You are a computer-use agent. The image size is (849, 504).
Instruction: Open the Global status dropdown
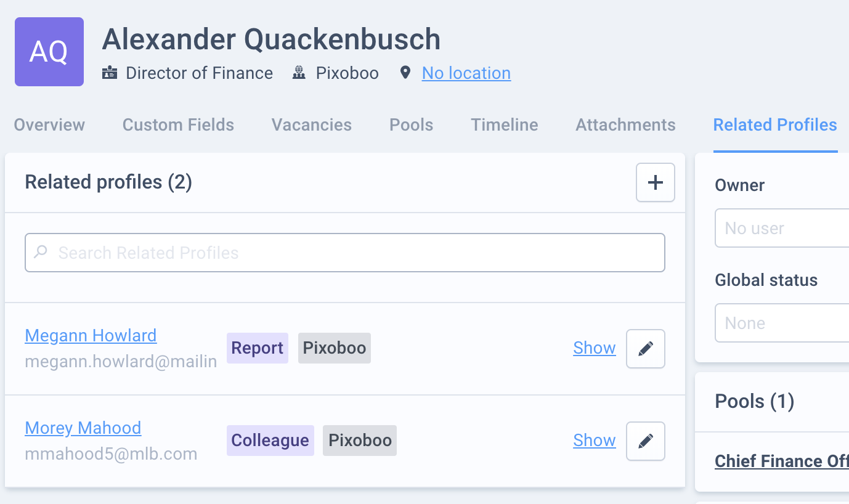[x=782, y=323]
